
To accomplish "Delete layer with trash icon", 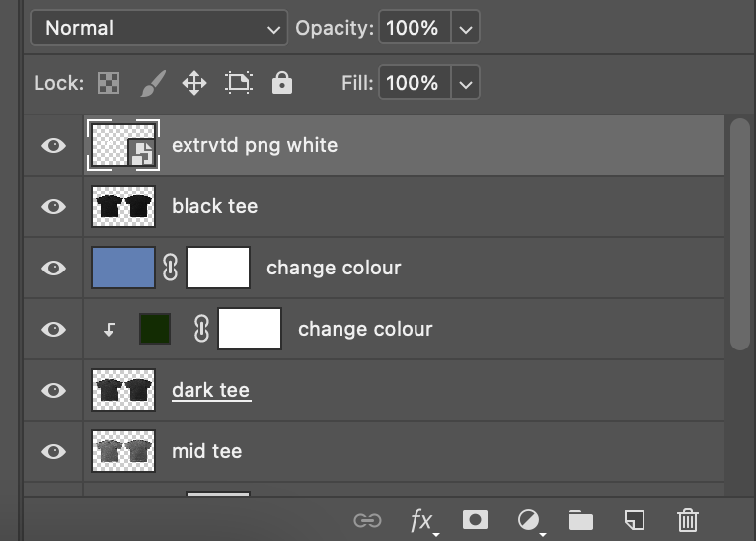I will [x=688, y=519].
